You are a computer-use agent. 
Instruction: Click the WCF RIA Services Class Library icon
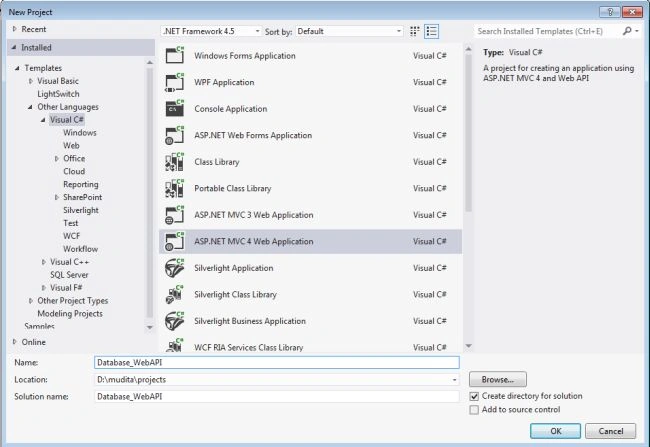coord(175,345)
